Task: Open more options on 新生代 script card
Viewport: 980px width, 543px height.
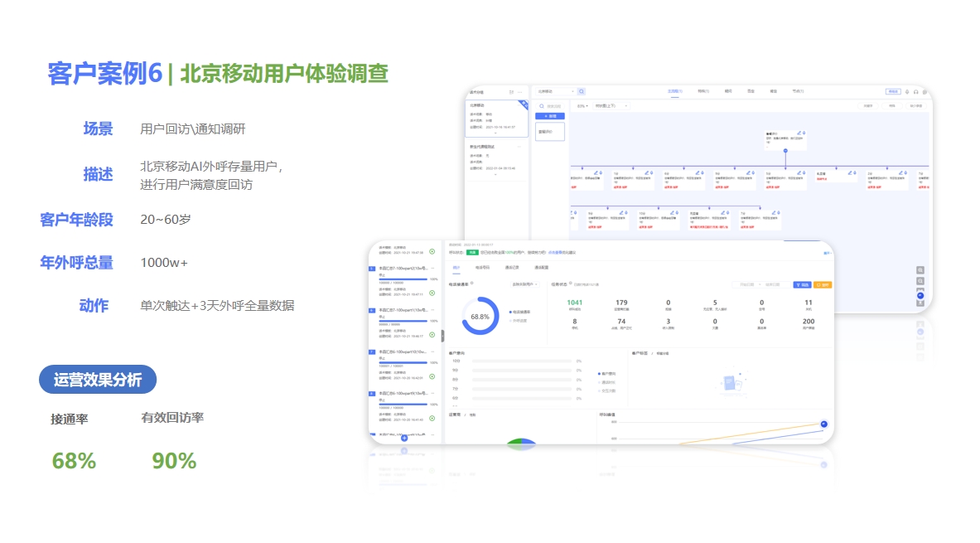Action: [x=519, y=147]
